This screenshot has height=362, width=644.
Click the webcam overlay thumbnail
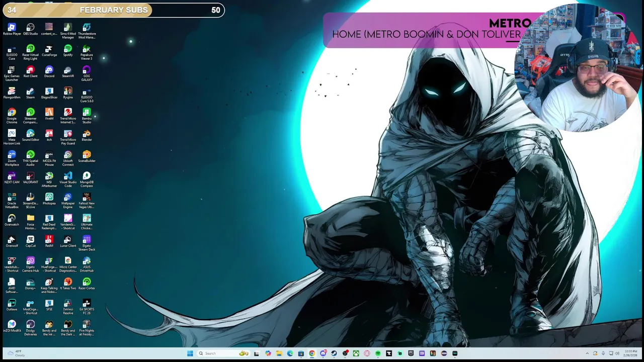click(x=579, y=68)
